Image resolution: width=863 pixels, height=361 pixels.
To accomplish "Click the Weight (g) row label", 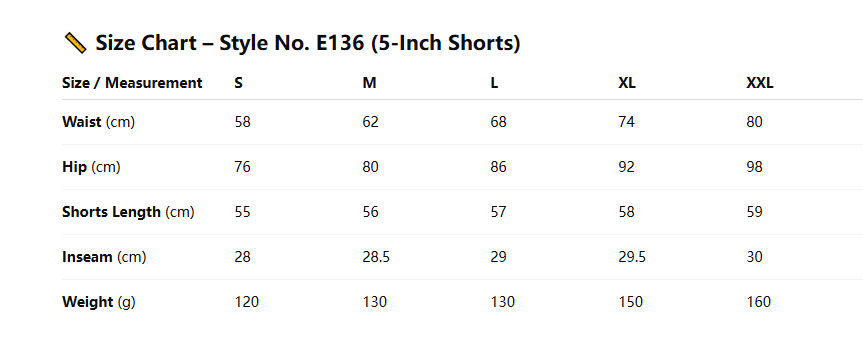I will pos(99,302).
